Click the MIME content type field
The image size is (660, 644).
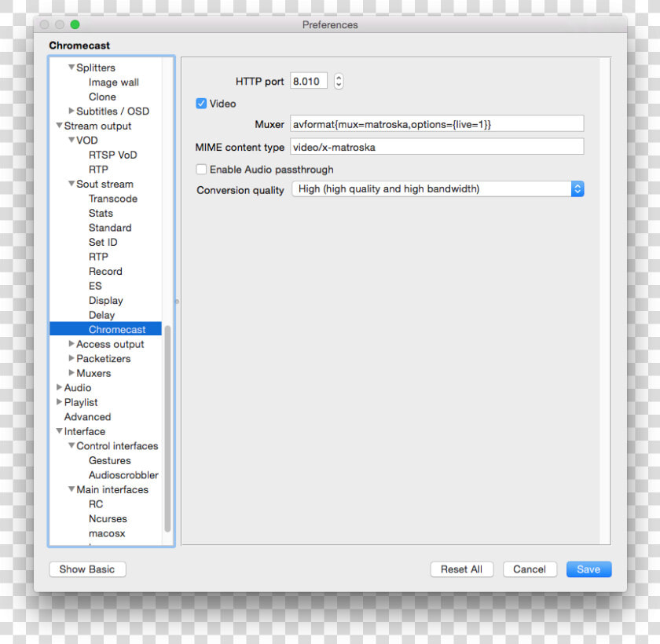(437, 147)
